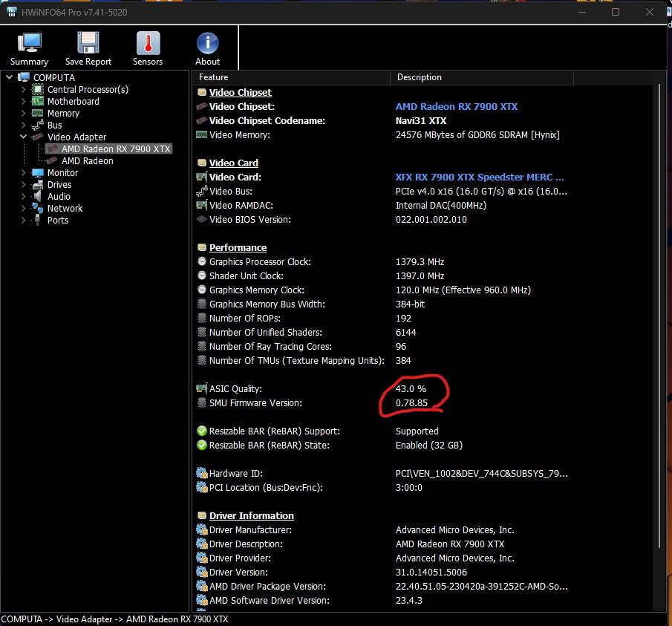This screenshot has height=626, width=672.
Task: Click the Save Report floppy icon
Action: (x=88, y=43)
